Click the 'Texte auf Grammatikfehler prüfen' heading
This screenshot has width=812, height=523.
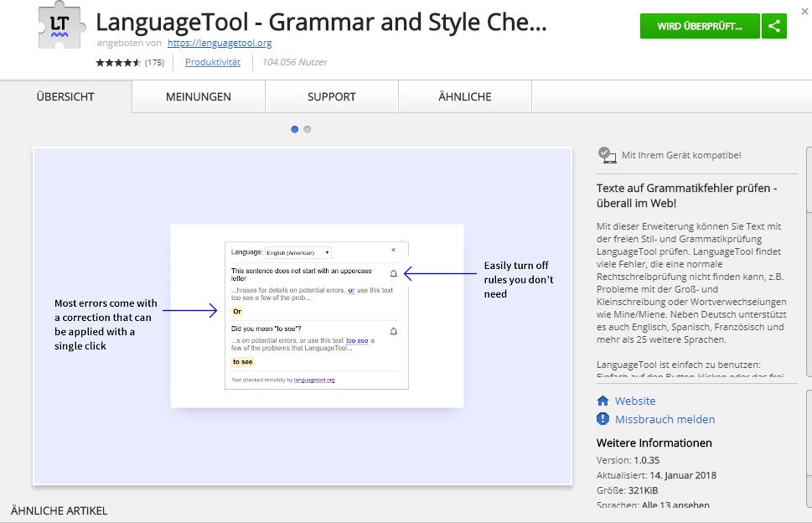tap(686, 195)
